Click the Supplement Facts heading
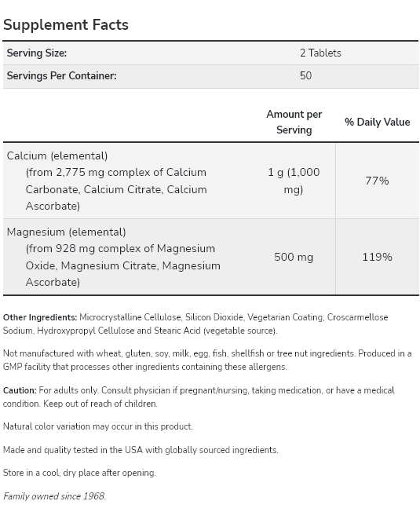The width and height of the screenshot is (420, 512). pos(66,25)
